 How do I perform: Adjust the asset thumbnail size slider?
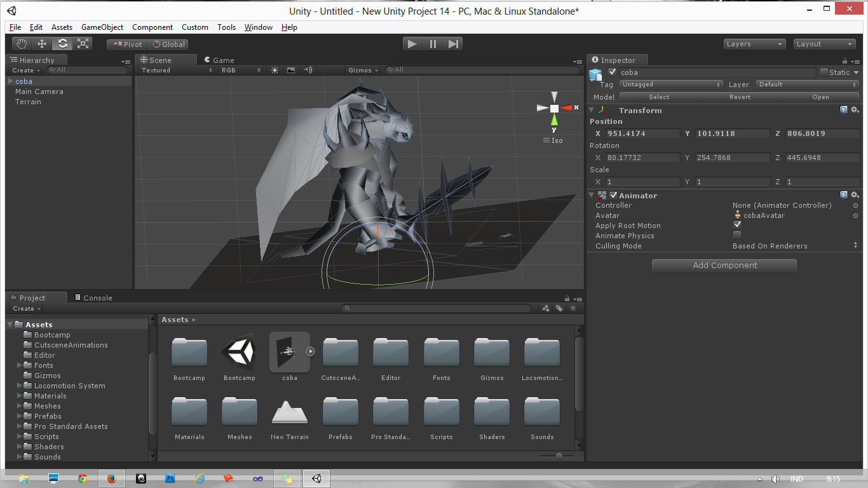click(x=558, y=456)
